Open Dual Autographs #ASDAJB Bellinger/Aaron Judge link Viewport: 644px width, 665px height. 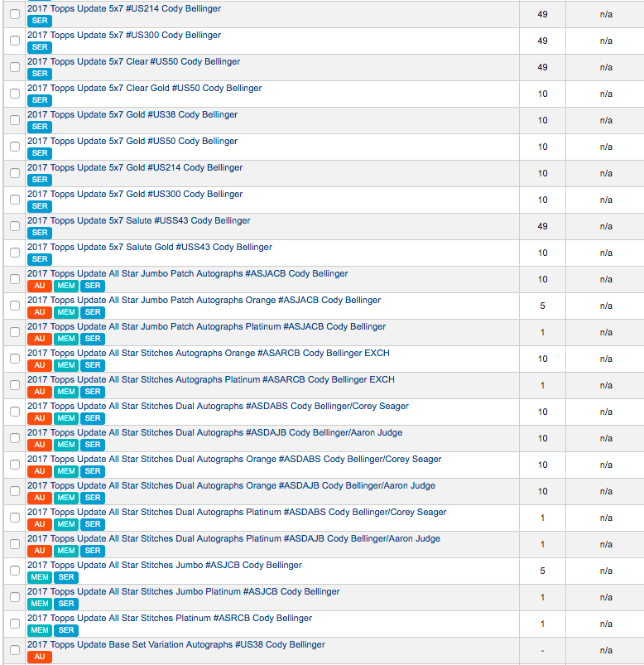point(215,432)
